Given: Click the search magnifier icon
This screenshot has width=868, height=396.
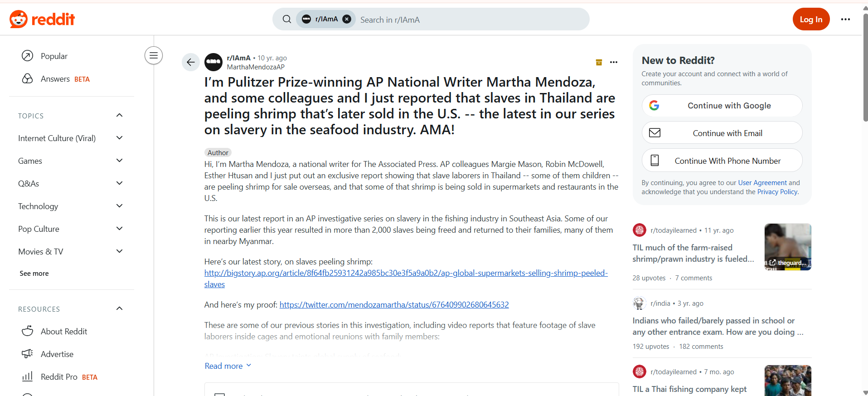Looking at the screenshot, I should pyautogui.click(x=286, y=19).
